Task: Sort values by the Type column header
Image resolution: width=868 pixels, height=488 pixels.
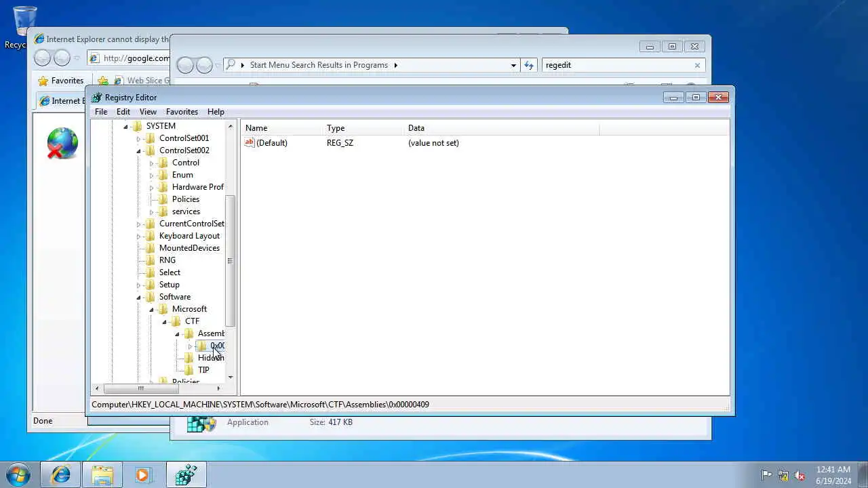Action: 363,128
